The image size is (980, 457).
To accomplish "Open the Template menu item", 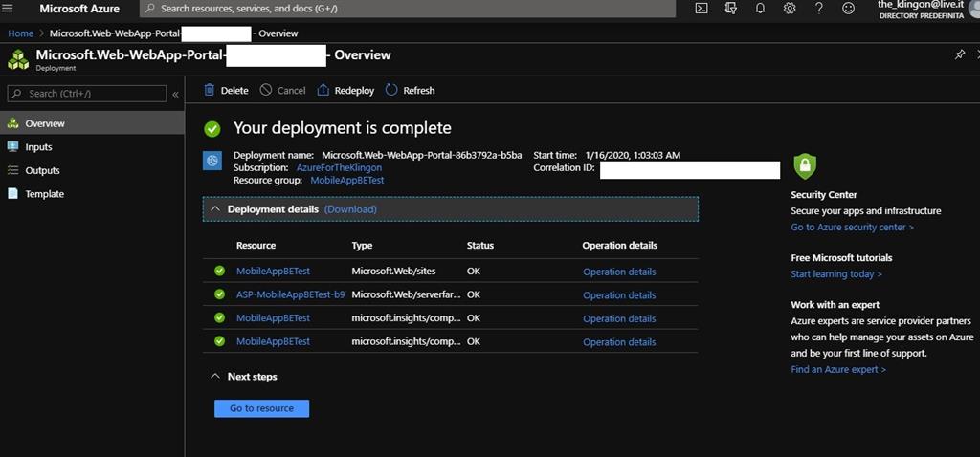I will [x=92, y=194].
